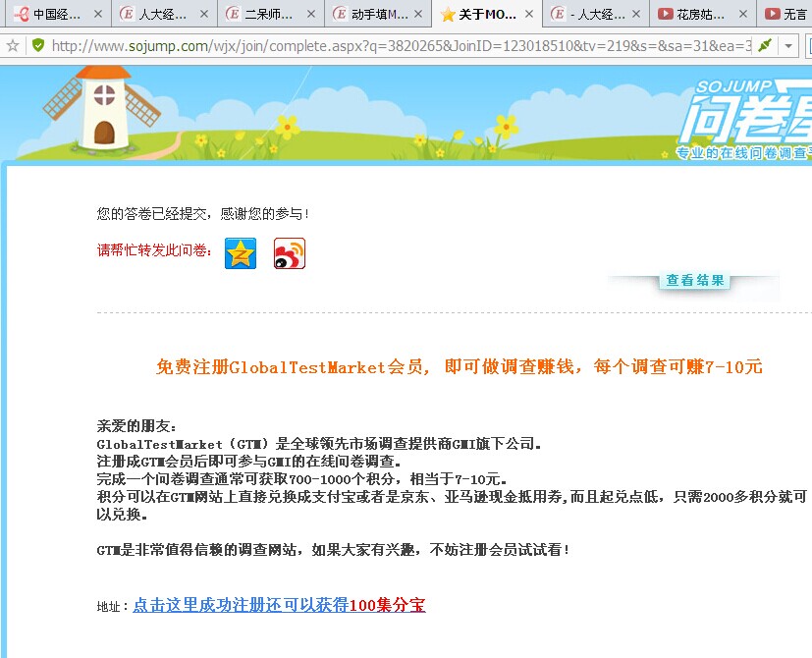The width and height of the screenshot is (812, 658).
Task: Share survey to QQ Zone star icon
Action: [x=241, y=253]
